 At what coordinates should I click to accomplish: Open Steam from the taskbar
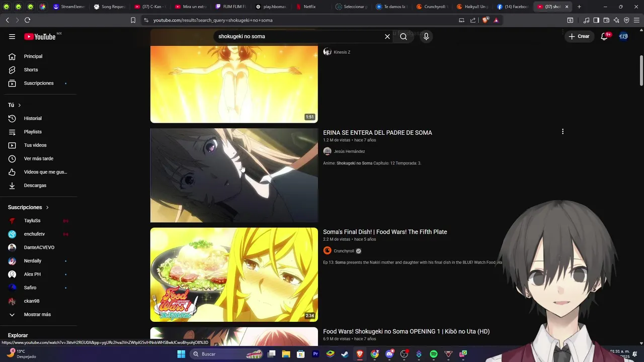coord(345,354)
